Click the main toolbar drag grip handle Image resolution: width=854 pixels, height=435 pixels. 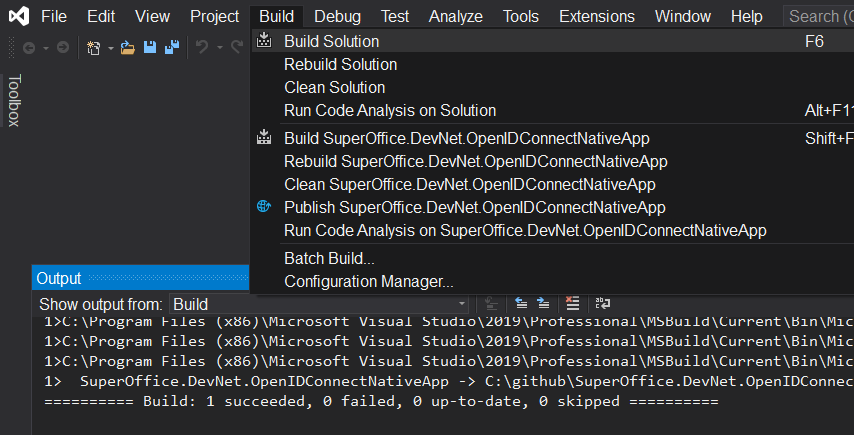(12, 47)
